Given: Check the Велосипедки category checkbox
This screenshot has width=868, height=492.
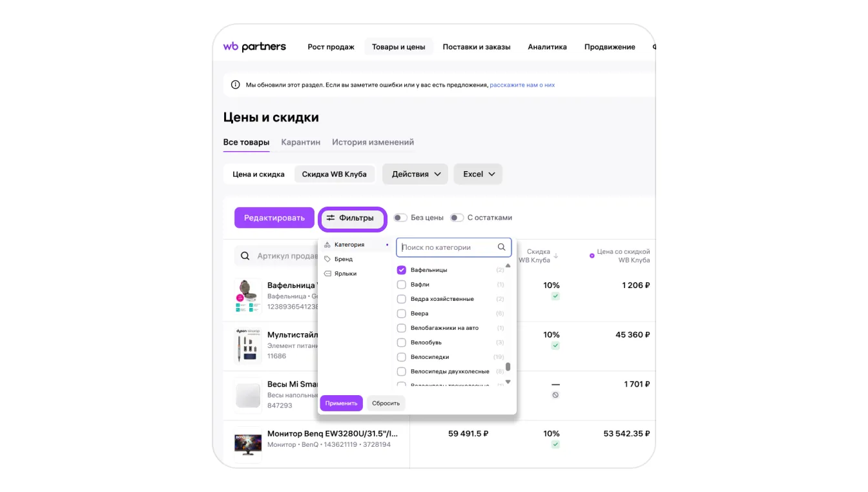Looking at the screenshot, I should tap(402, 357).
